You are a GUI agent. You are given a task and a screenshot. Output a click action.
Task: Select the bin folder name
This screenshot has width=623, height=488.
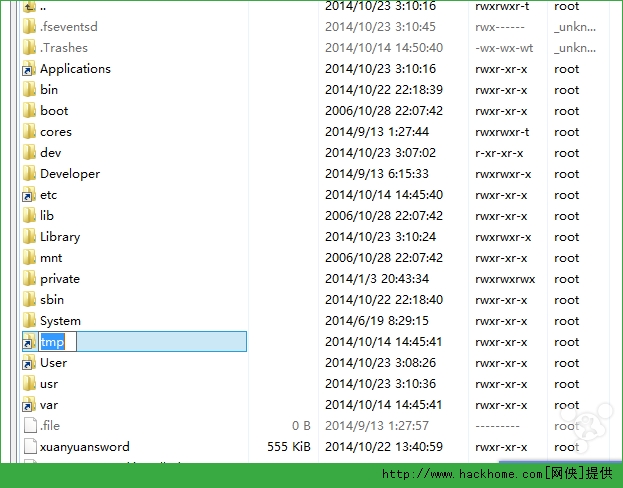49,90
